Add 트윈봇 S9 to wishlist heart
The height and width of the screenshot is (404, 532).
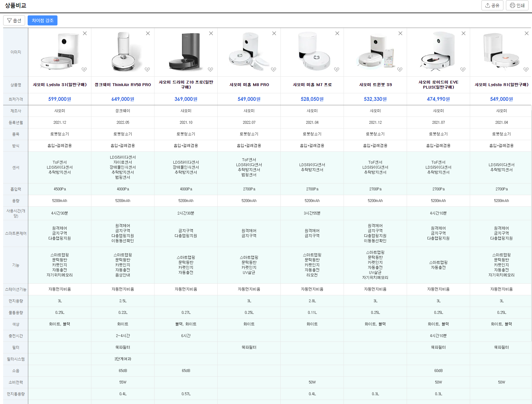(x=400, y=69)
